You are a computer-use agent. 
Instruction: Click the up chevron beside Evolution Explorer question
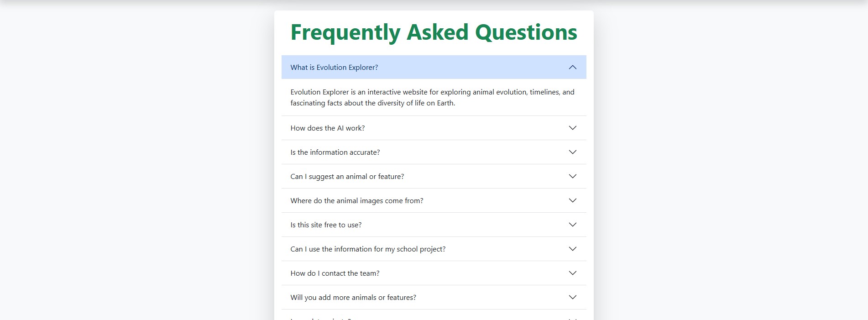tap(572, 68)
